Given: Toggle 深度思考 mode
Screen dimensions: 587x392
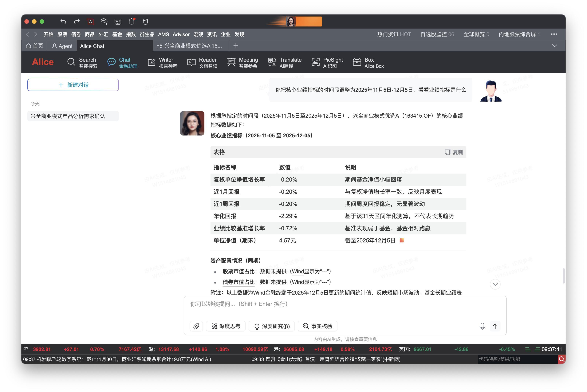Looking at the screenshot, I should 226,326.
